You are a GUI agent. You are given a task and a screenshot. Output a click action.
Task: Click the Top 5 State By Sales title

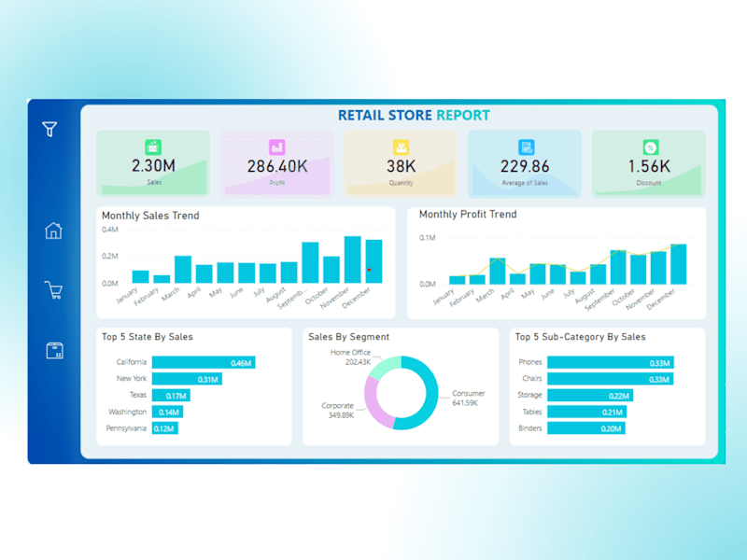tap(148, 337)
